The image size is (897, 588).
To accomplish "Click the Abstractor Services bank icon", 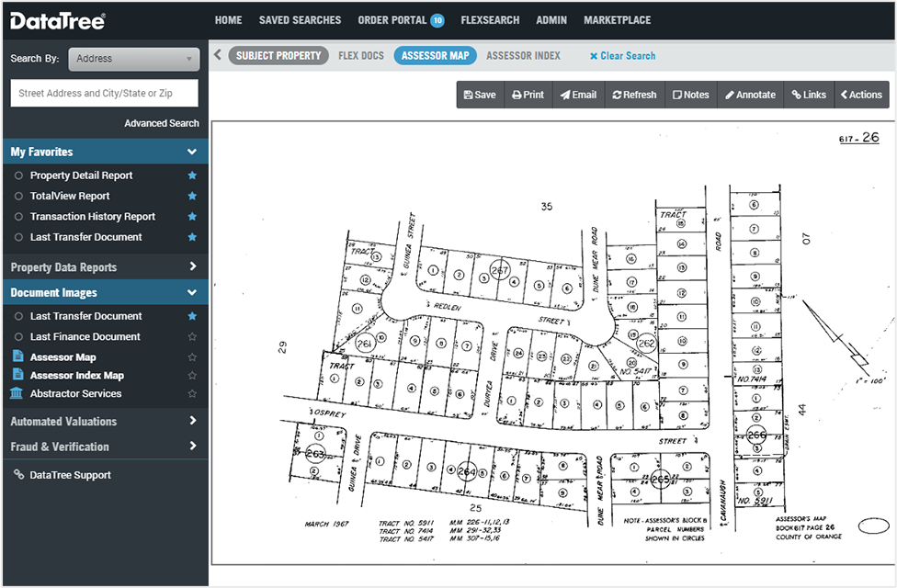I will pyautogui.click(x=18, y=393).
